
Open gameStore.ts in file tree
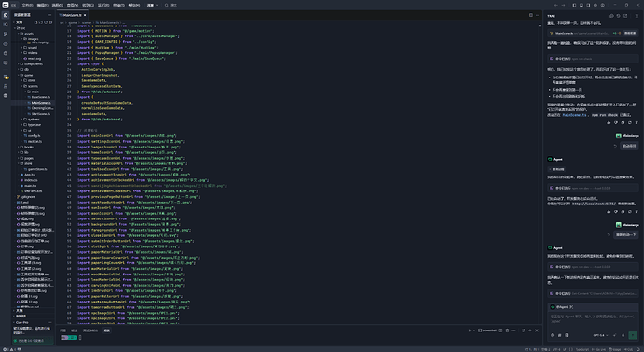33,169
